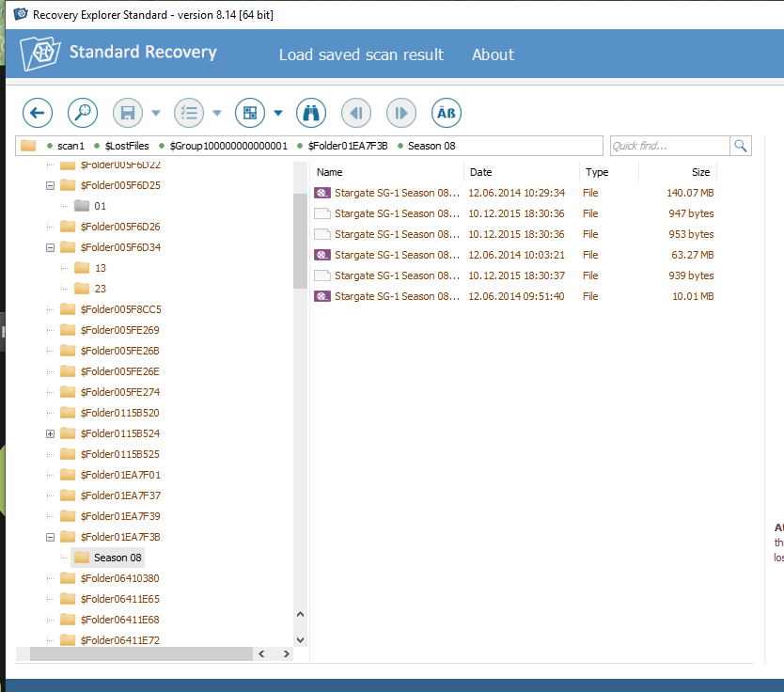Screen dimensions: 784x692
Task: Click the Standard Recovery logo icon
Action: [x=40, y=53]
